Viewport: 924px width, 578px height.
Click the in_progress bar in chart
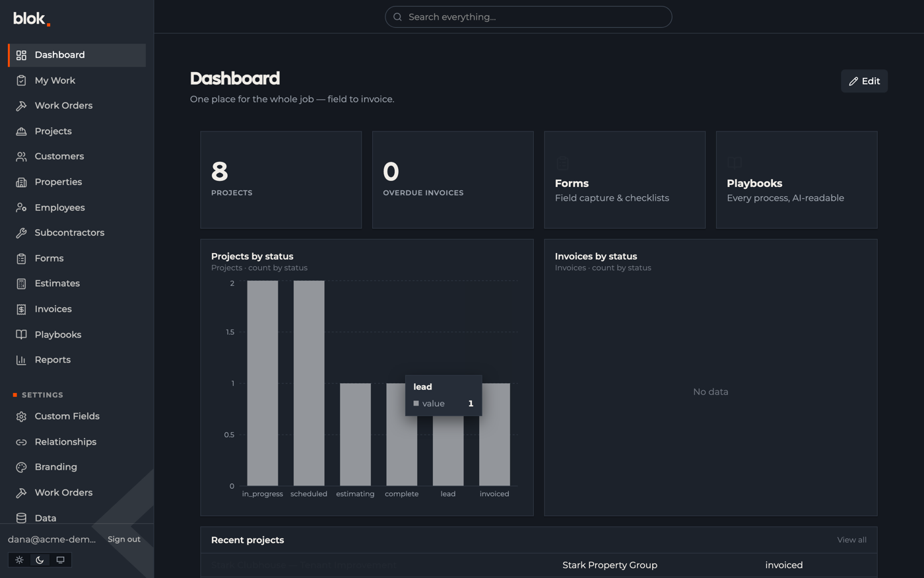[263, 383]
